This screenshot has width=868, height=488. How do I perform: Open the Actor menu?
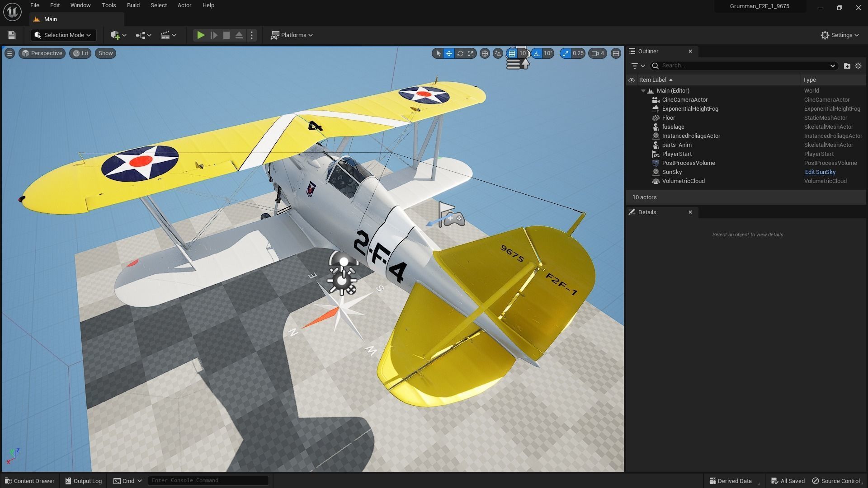(x=184, y=5)
